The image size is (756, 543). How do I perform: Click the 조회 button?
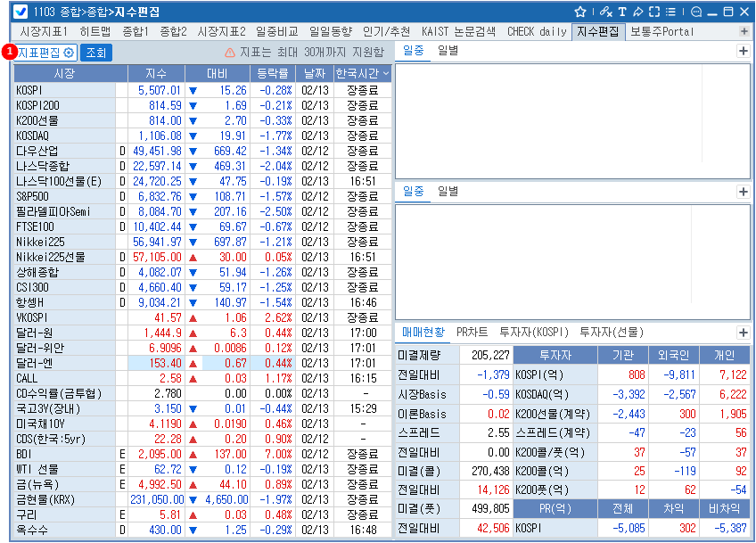click(97, 53)
